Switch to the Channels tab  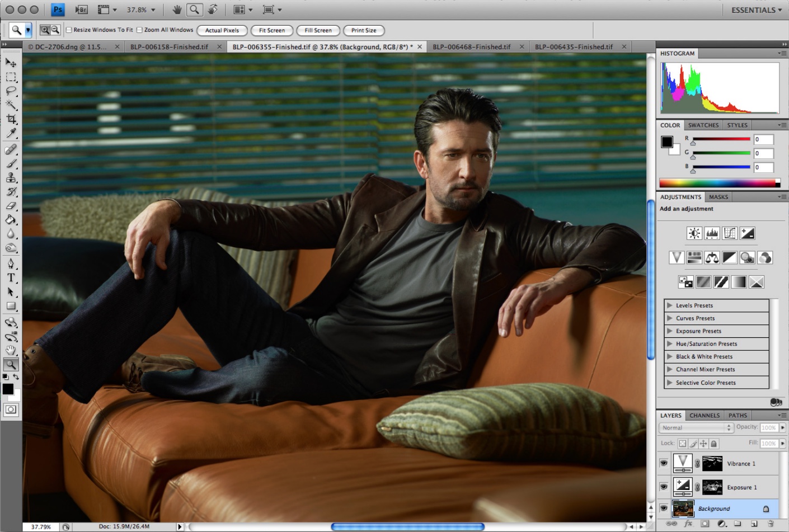(705, 415)
